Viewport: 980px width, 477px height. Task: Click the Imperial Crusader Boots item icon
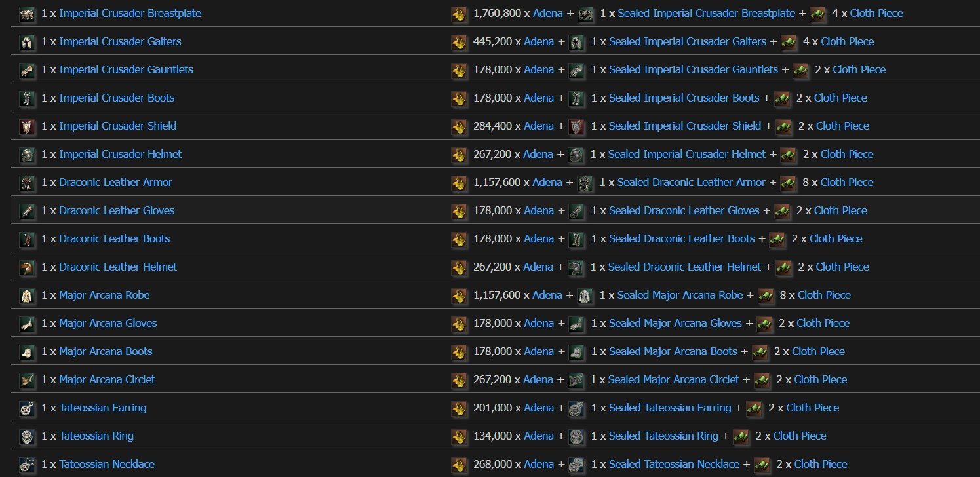tap(27, 98)
